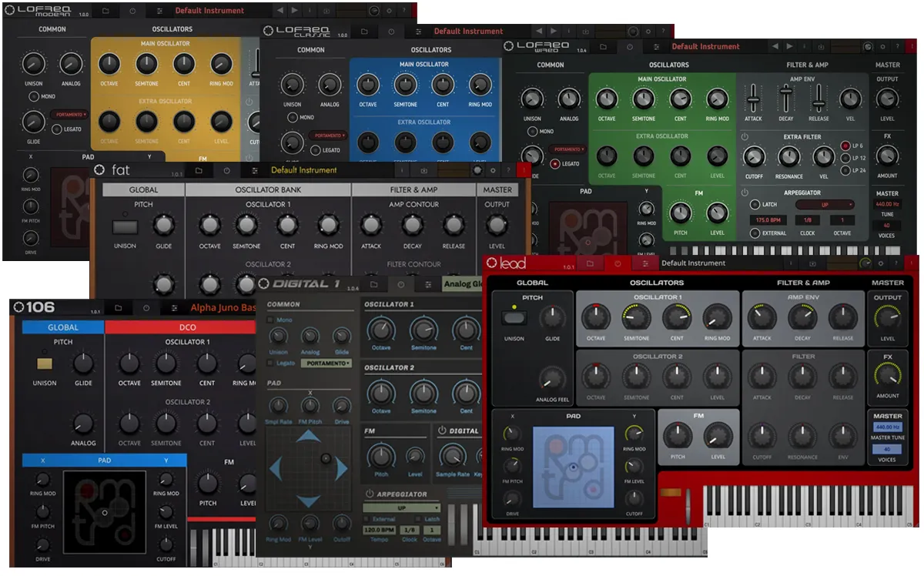Go to next preset in Lofreq Modern

[296, 11]
